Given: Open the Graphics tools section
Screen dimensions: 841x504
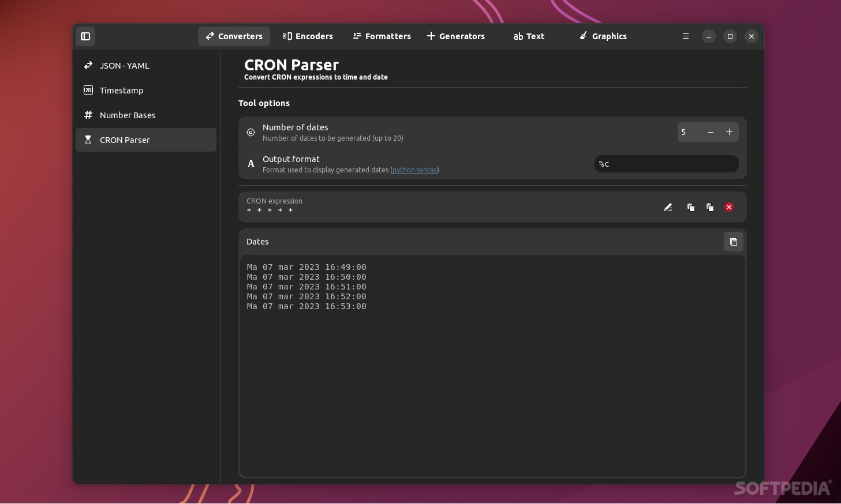Looking at the screenshot, I should pyautogui.click(x=603, y=36).
